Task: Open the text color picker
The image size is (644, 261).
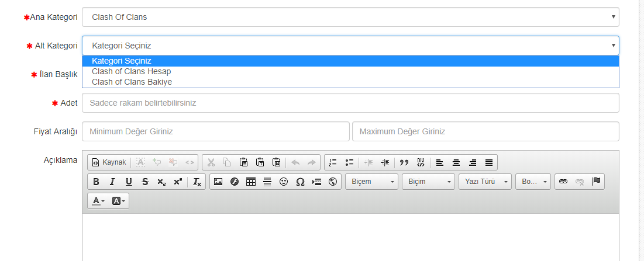Action: 98,201
